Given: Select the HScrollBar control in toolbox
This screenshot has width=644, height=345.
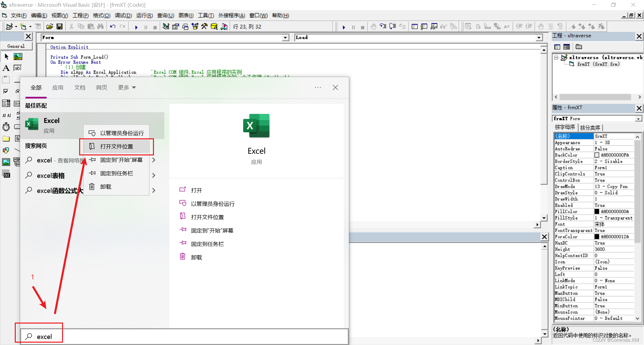Looking at the screenshot, I should [6, 115].
